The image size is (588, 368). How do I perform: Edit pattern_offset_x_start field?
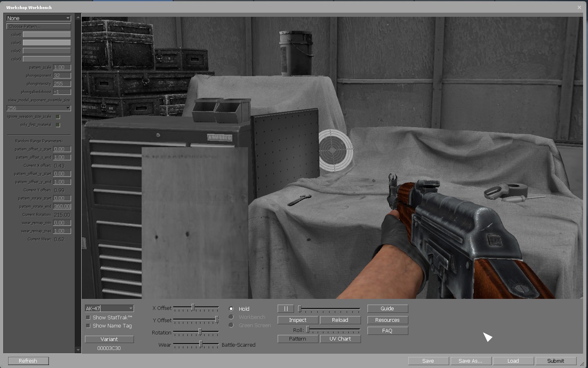point(62,149)
